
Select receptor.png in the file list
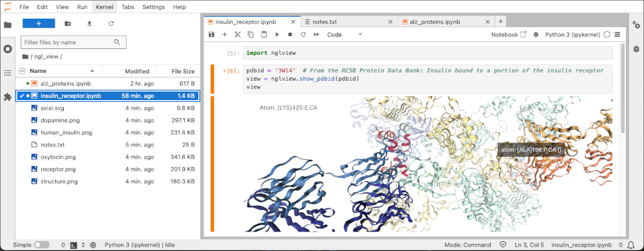[x=108, y=169]
